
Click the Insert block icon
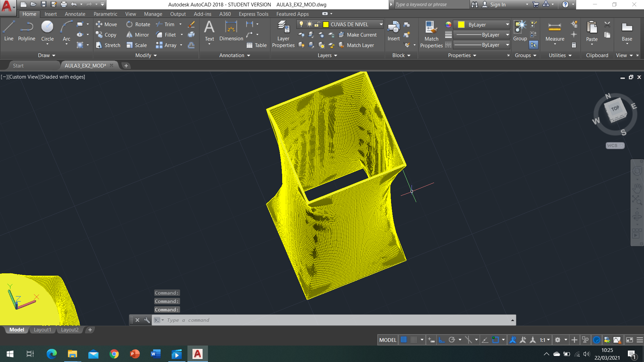pyautogui.click(x=393, y=31)
